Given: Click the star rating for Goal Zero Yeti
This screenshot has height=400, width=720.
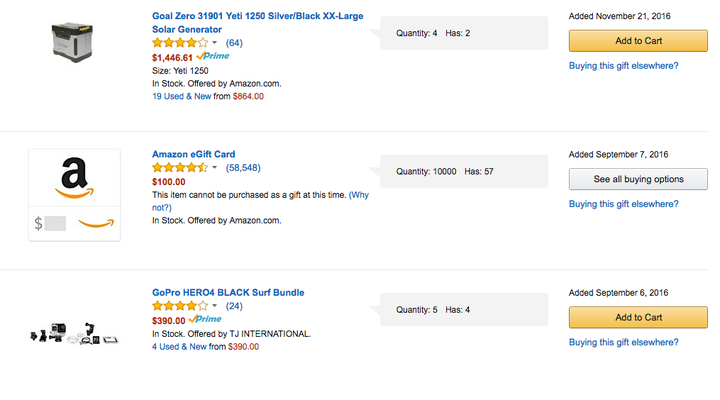Looking at the screenshot, I should pyautogui.click(x=180, y=43).
